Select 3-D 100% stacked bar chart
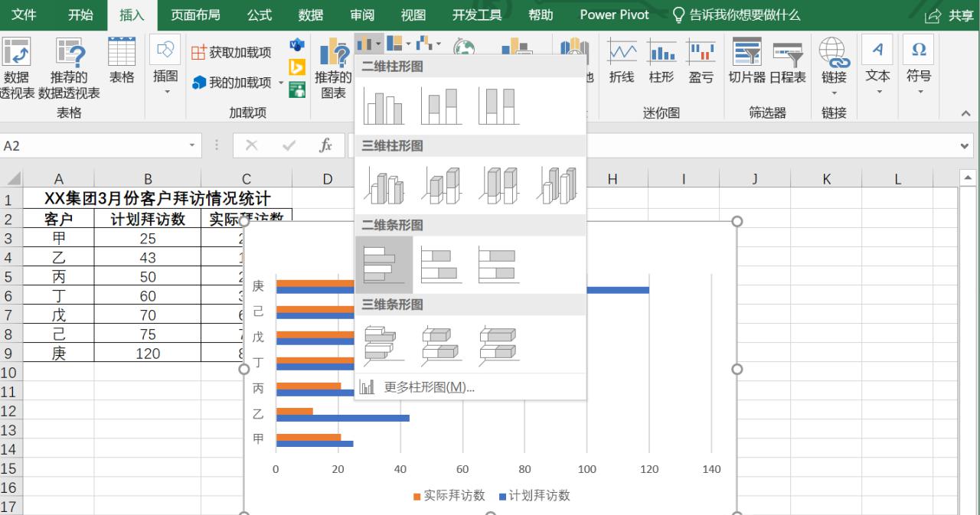Screen dimensions: 980x515 [x=498, y=344]
